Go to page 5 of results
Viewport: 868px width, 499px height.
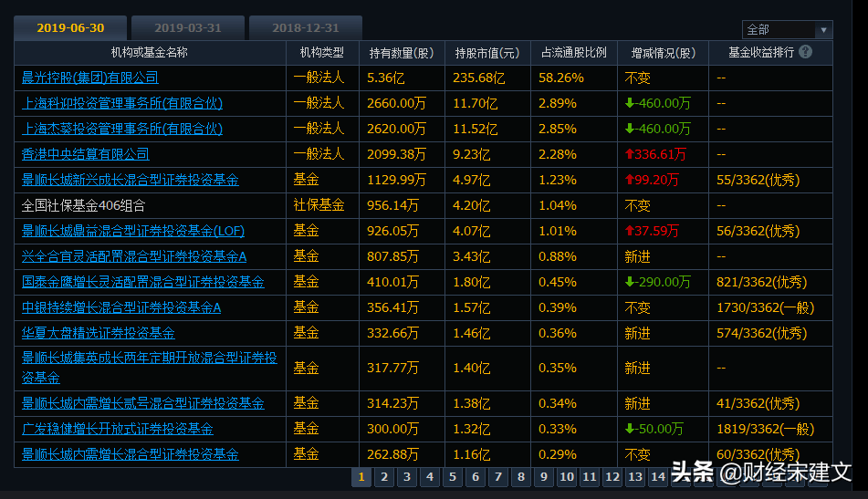coord(453,477)
